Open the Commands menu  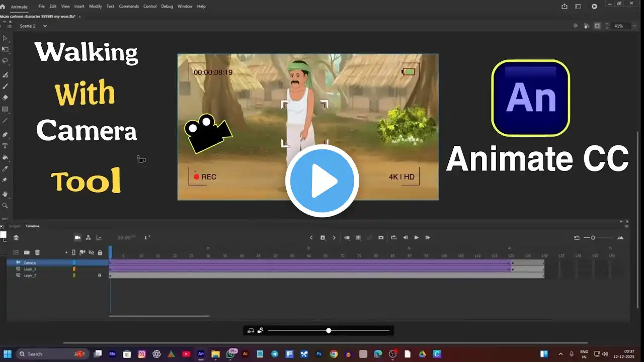[129, 7]
